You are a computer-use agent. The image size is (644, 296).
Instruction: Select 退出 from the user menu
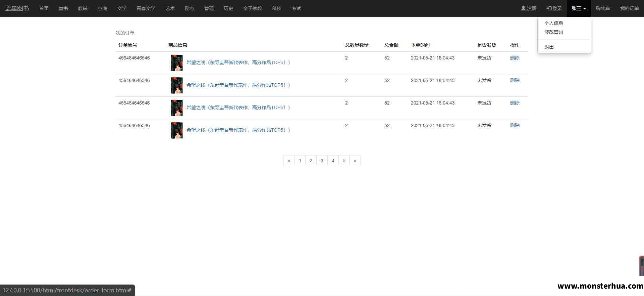coord(549,47)
